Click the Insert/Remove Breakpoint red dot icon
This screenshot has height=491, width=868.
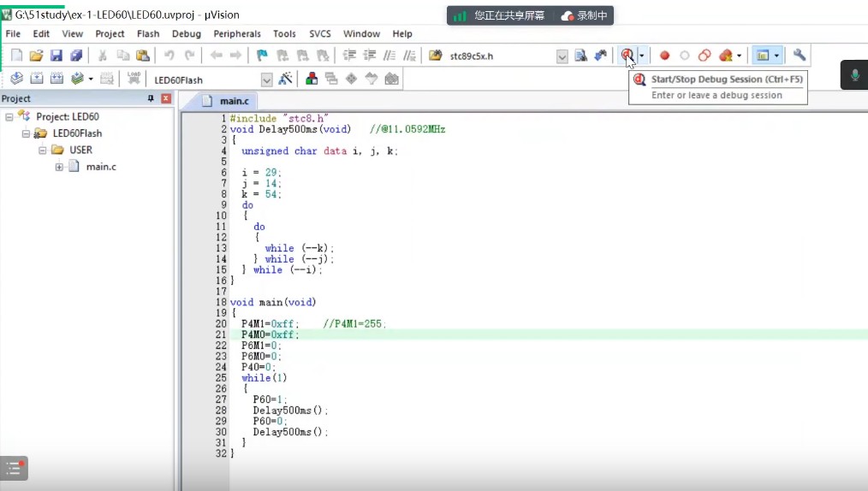664,56
